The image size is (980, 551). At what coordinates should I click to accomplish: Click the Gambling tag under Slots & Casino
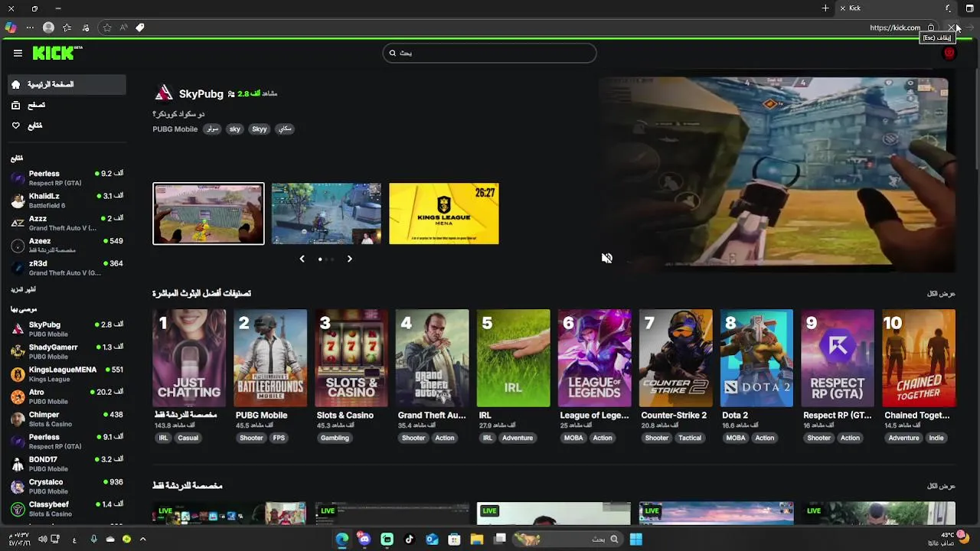[x=335, y=438]
